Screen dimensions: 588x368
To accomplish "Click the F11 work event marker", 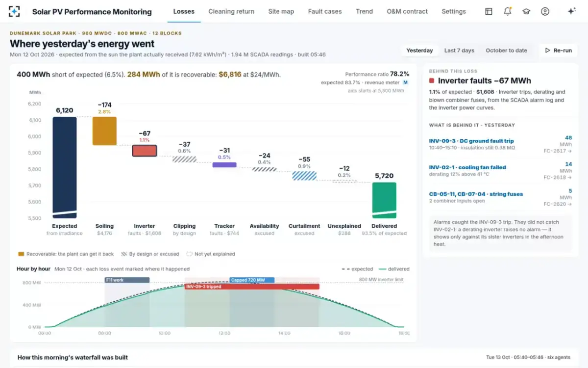I will (x=127, y=280).
